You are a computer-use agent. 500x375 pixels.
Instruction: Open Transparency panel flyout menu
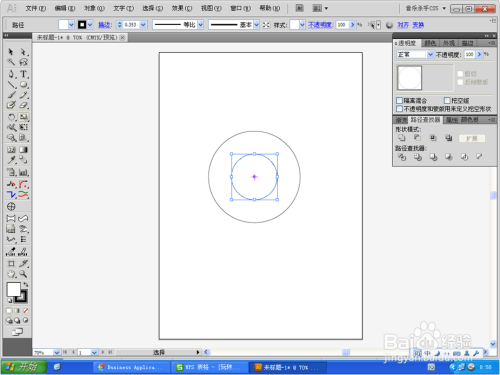coord(491,43)
